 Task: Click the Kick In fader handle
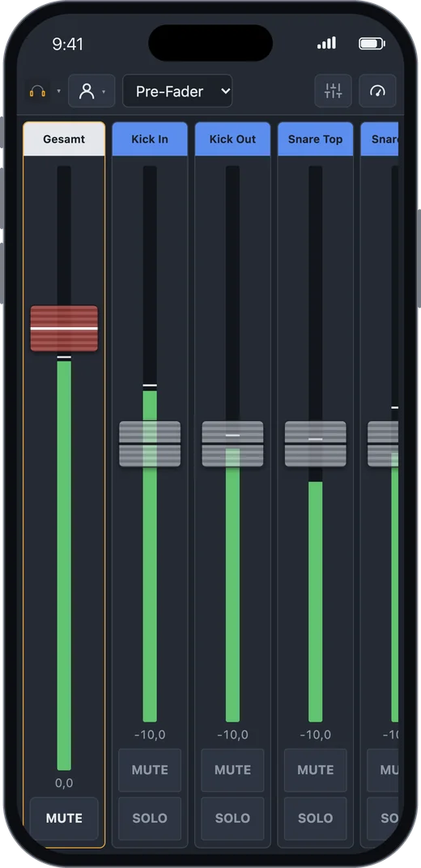point(150,444)
